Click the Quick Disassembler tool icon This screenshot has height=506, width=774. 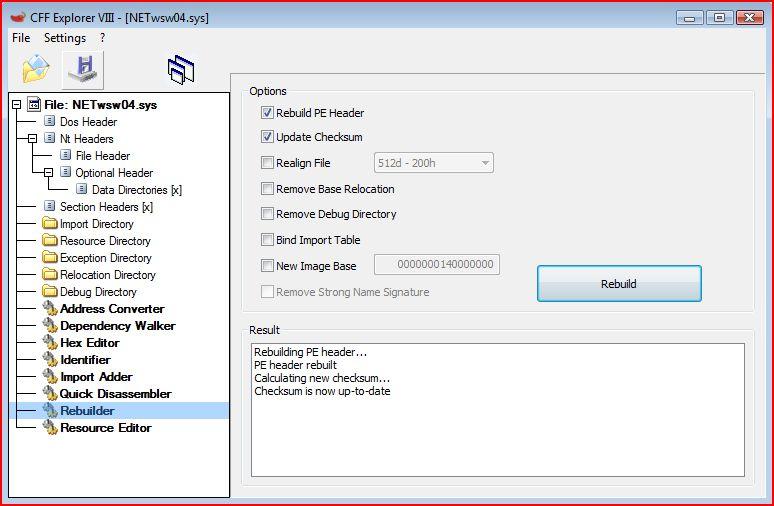(50, 393)
